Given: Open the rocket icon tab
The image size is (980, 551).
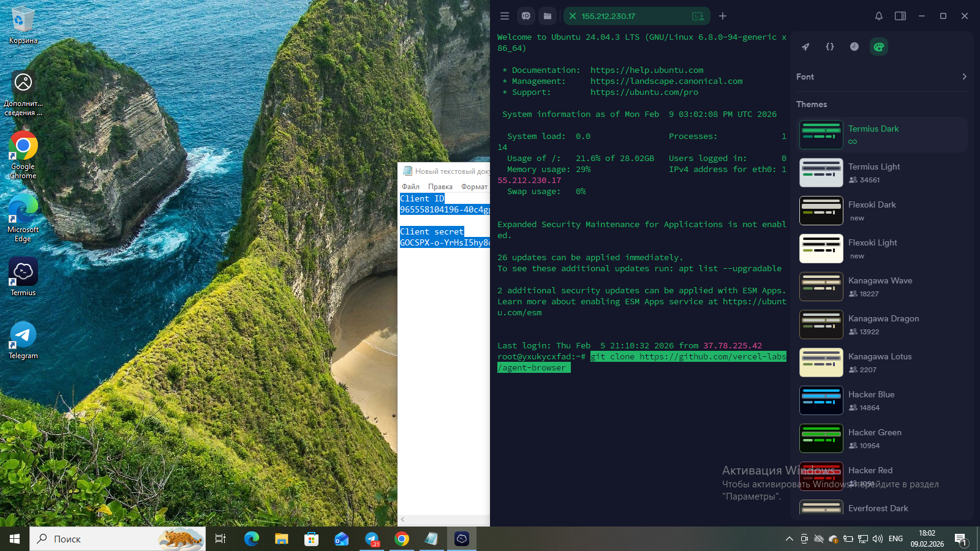Looking at the screenshot, I should tap(805, 47).
